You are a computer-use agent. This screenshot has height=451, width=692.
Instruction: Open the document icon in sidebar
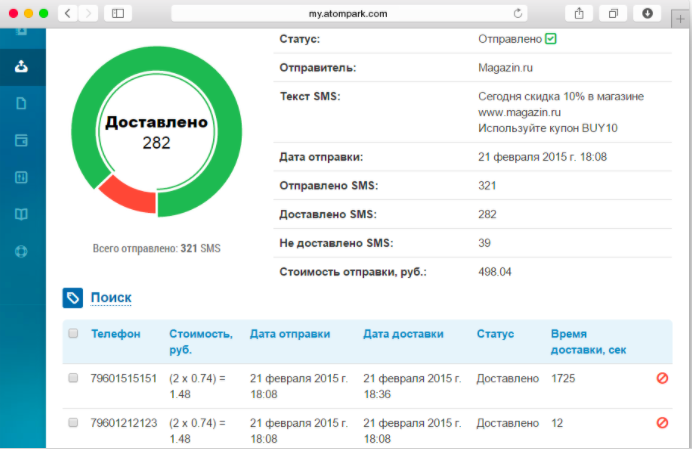tap(21, 103)
